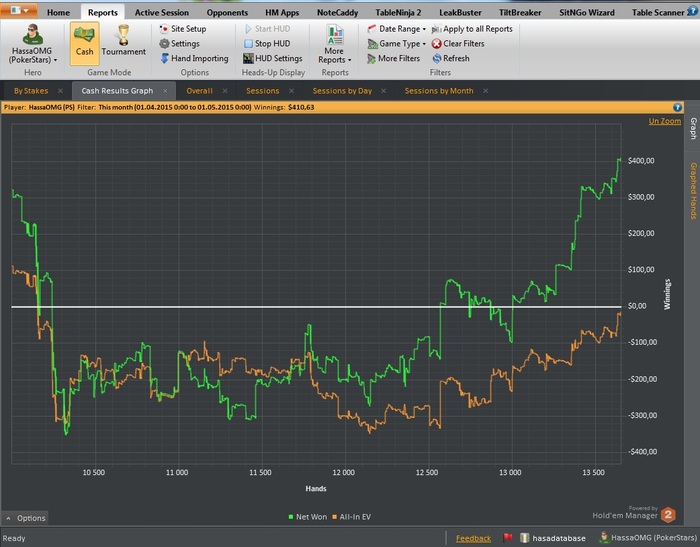Image resolution: width=700 pixels, height=547 pixels.
Task: Expand the Options panel at bottom left
Action: (25, 518)
